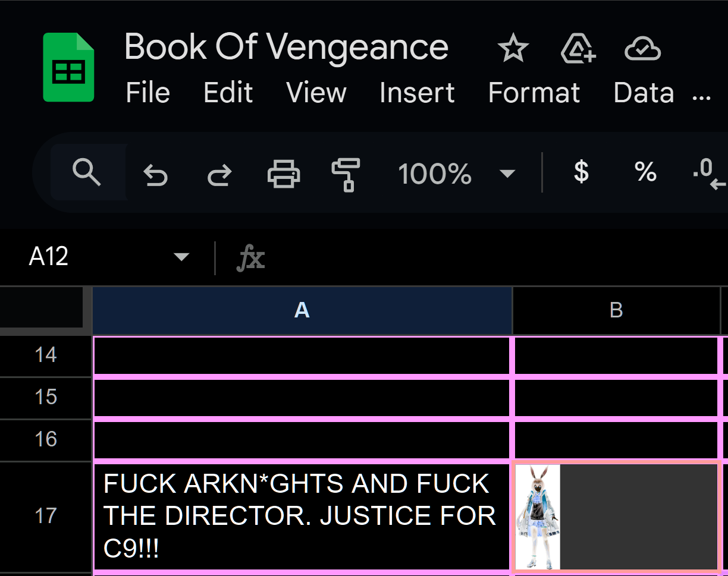The image size is (728, 576).
Task: Format as currency with dollar icon
Action: (581, 173)
